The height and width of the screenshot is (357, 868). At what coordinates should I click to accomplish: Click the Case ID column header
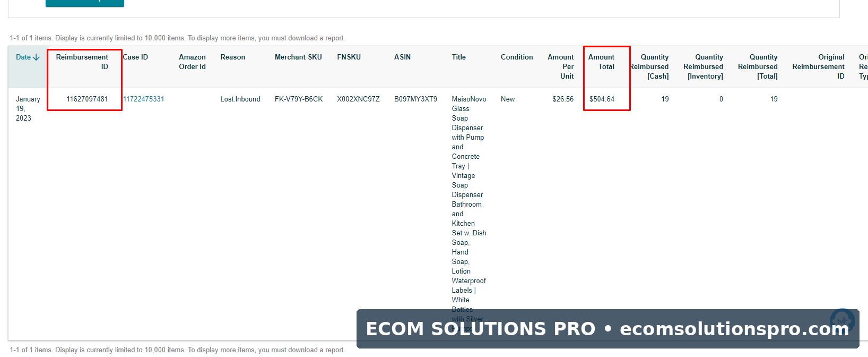tap(136, 57)
